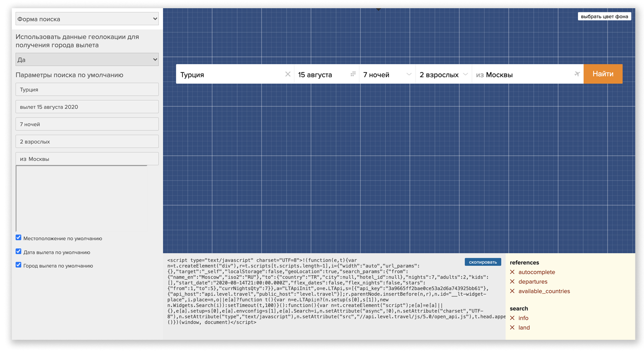644x353 pixels.
Task: Open the info search link
Action: click(x=523, y=318)
